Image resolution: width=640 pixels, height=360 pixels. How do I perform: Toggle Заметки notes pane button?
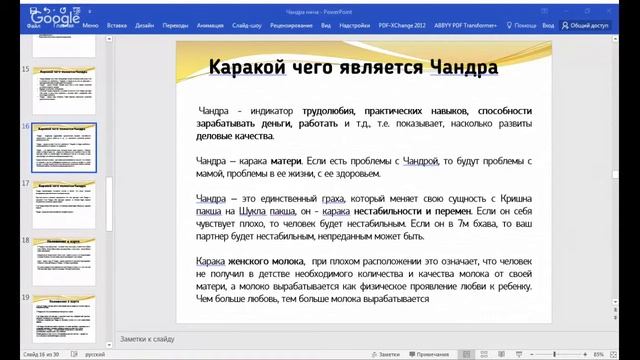coord(386,354)
